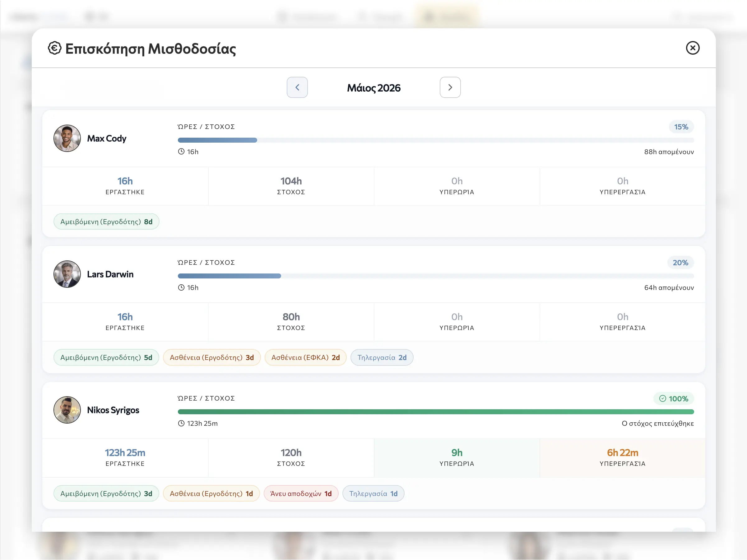
Task: Click the '64h απομένουν' remaining text
Action: point(669,287)
